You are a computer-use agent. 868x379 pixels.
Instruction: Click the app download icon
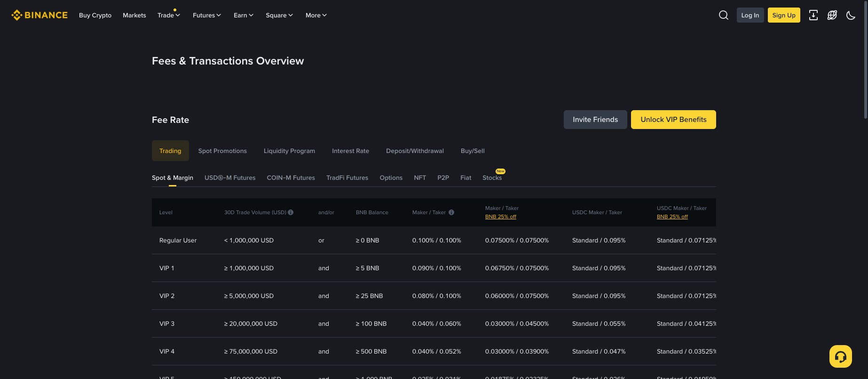click(813, 15)
